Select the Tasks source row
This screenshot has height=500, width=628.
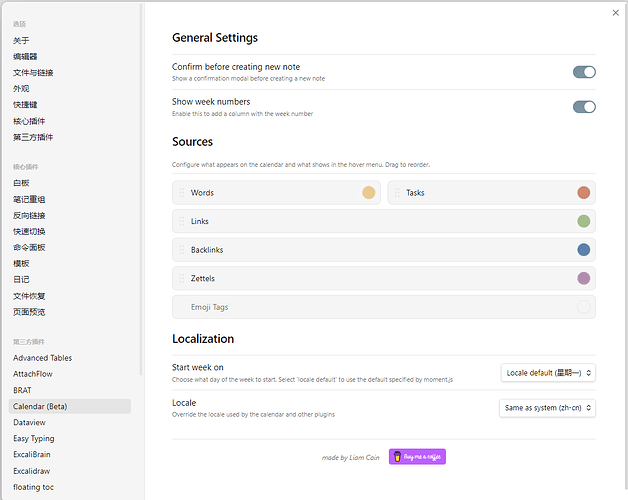click(491, 193)
